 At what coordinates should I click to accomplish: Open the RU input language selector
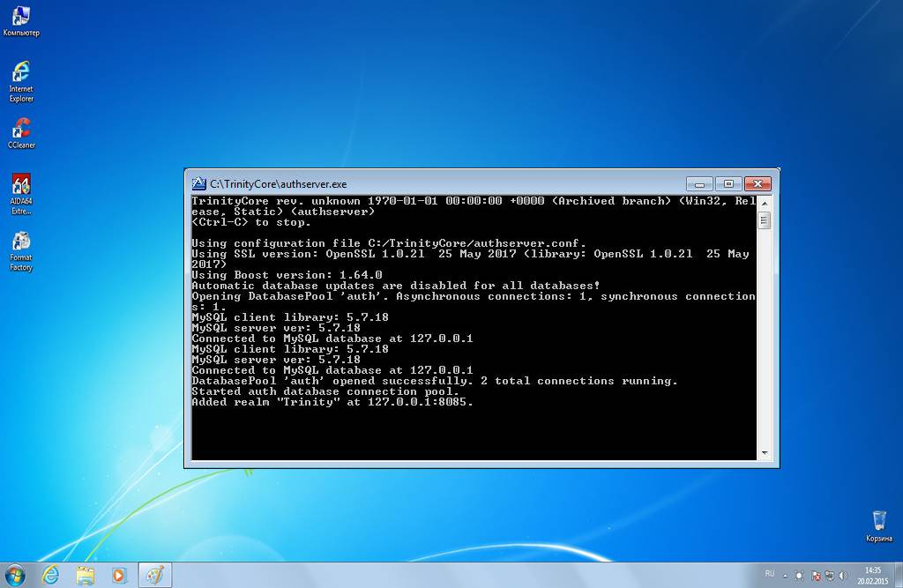(769, 575)
